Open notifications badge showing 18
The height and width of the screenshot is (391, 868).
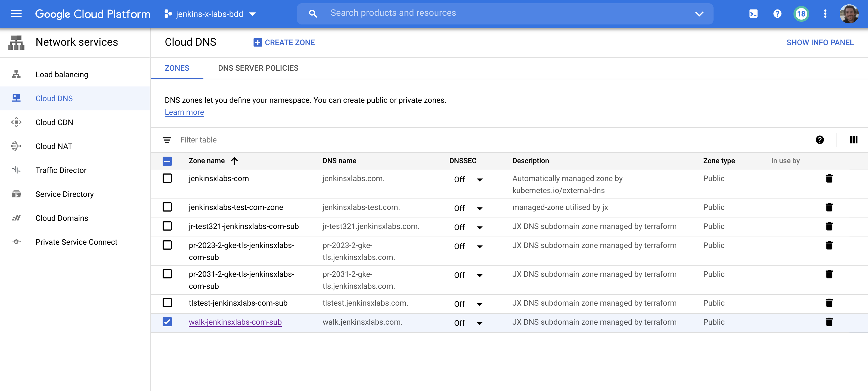[801, 14]
